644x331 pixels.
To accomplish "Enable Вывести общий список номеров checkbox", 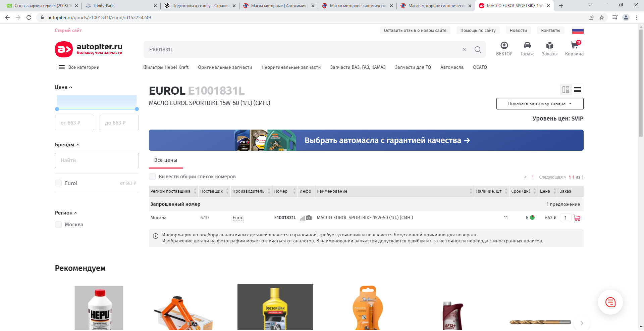I will [x=152, y=177].
